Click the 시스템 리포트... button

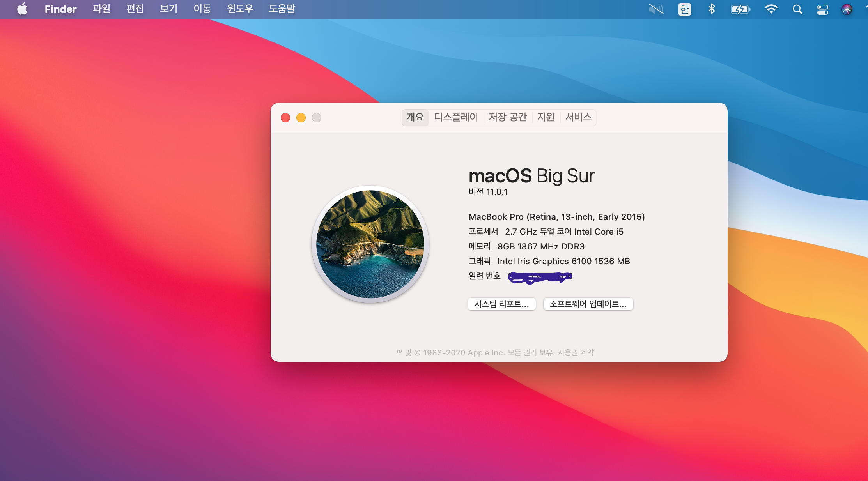[501, 304]
